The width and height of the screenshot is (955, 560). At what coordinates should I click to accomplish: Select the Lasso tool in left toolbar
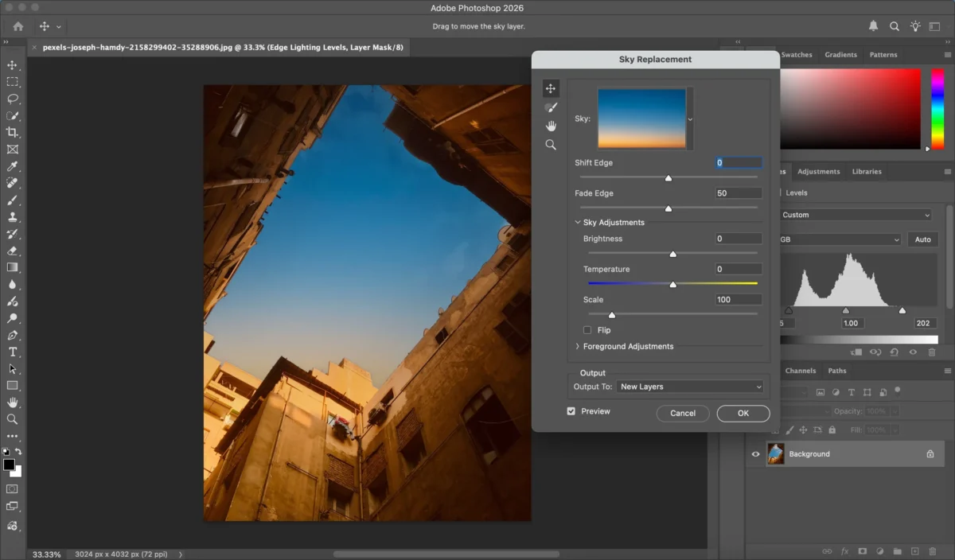12,99
